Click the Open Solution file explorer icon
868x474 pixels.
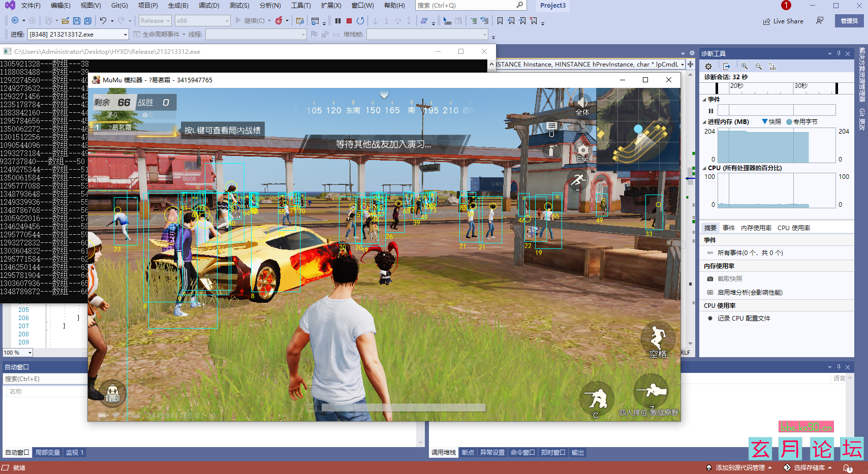[300, 21]
